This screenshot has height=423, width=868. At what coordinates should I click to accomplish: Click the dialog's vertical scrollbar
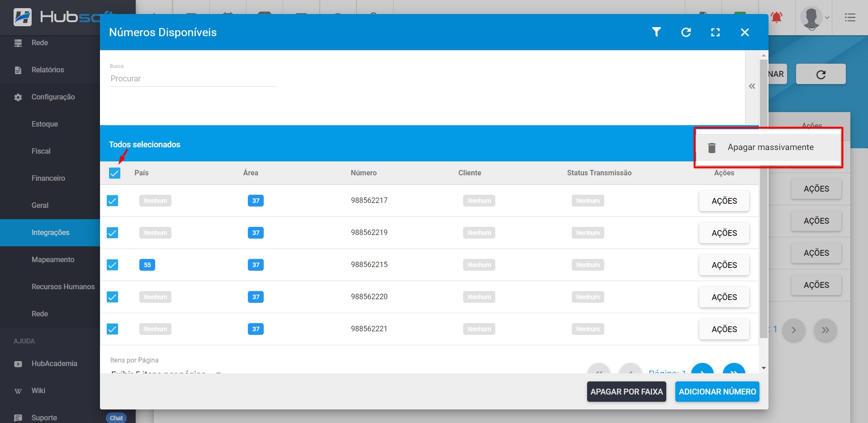764,203
